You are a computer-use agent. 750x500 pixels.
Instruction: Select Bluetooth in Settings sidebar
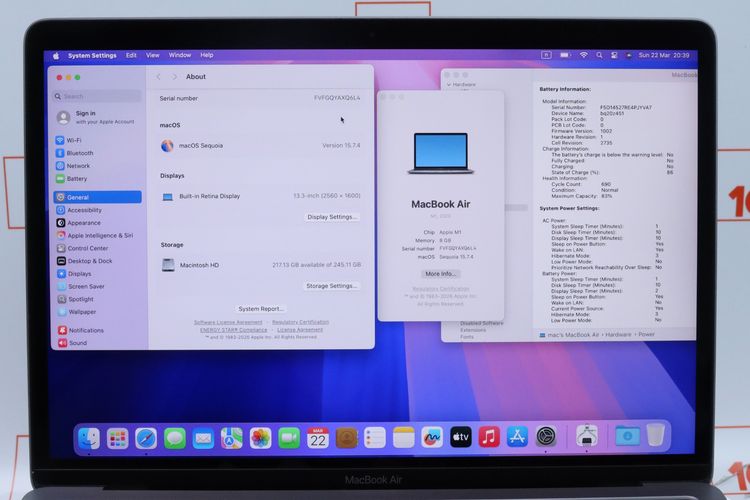tap(98, 153)
